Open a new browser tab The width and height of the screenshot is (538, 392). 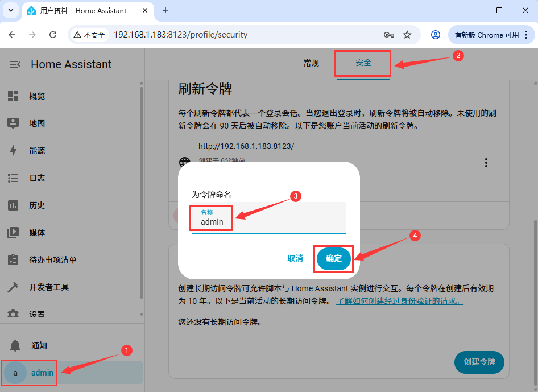coord(165,10)
